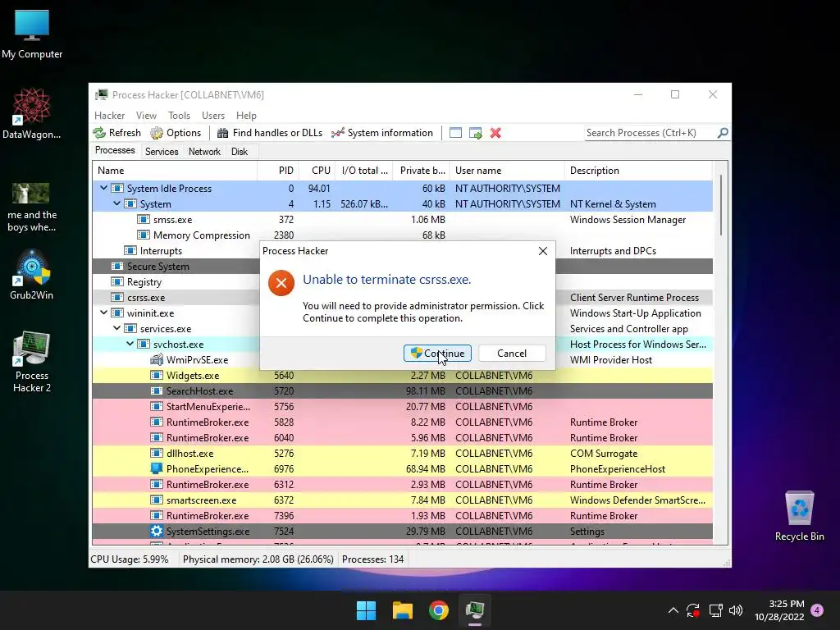840x630 pixels.
Task: Sort by the PID column header
Action: pyautogui.click(x=277, y=171)
